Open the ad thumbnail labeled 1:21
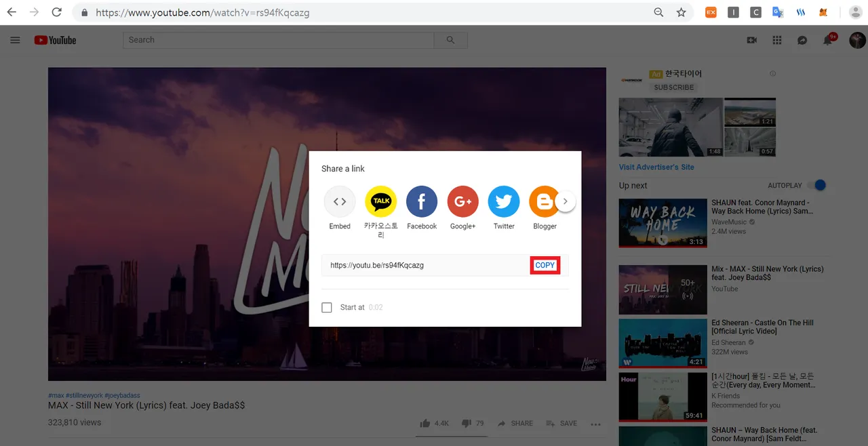 (750, 112)
